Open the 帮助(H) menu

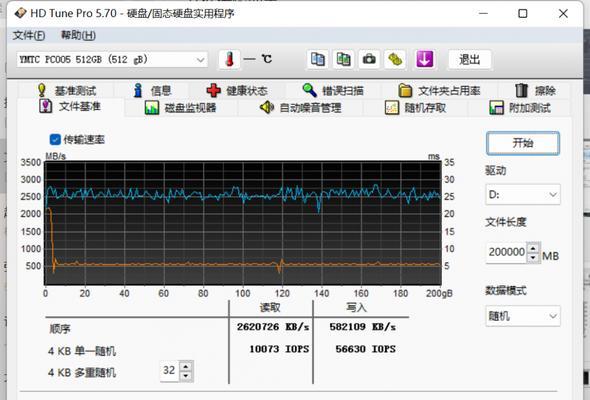coord(78,35)
